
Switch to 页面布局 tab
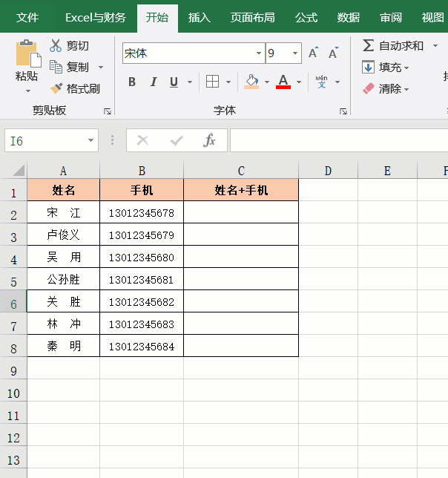point(252,18)
